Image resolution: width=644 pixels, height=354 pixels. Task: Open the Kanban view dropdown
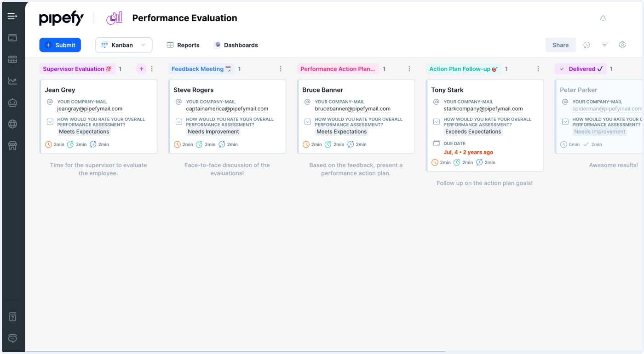[123, 45]
